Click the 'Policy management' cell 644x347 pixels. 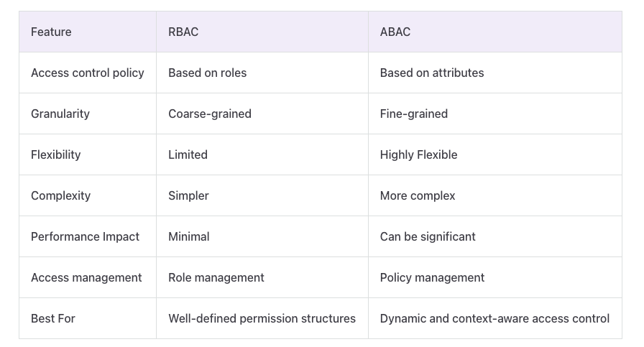[432, 277]
